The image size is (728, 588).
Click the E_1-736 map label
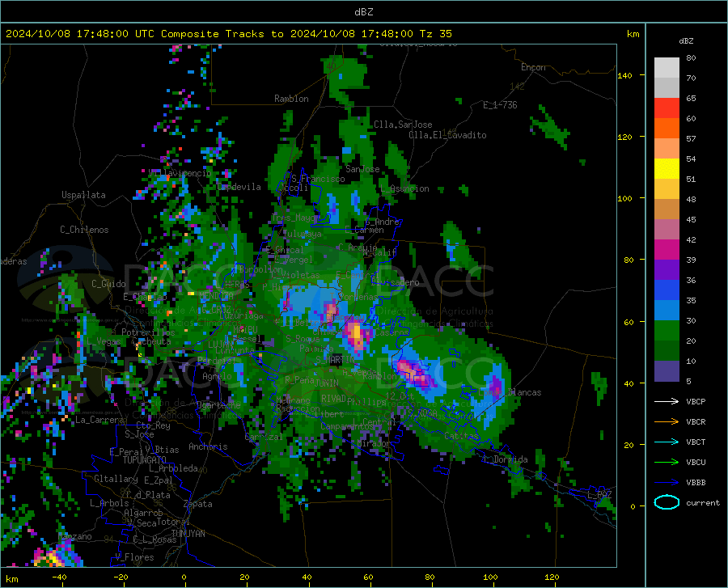pyautogui.click(x=500, y=105)
